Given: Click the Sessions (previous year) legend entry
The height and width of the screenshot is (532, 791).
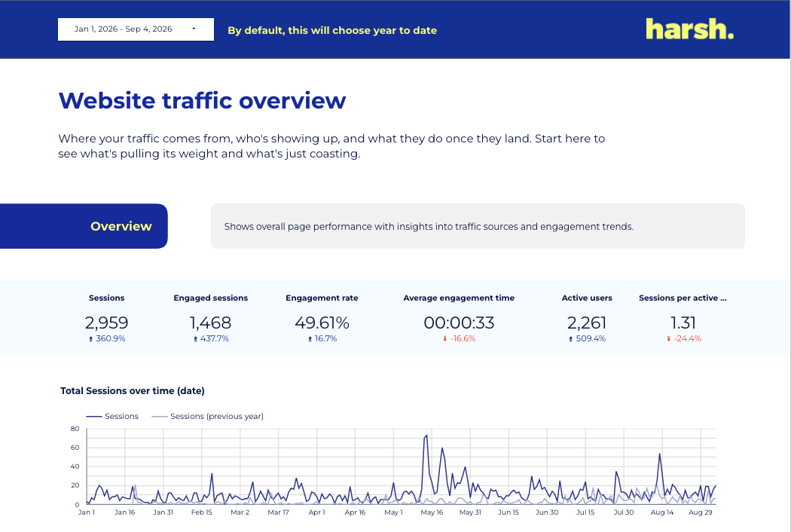Looking at the screenshot, I should point(207,417).
